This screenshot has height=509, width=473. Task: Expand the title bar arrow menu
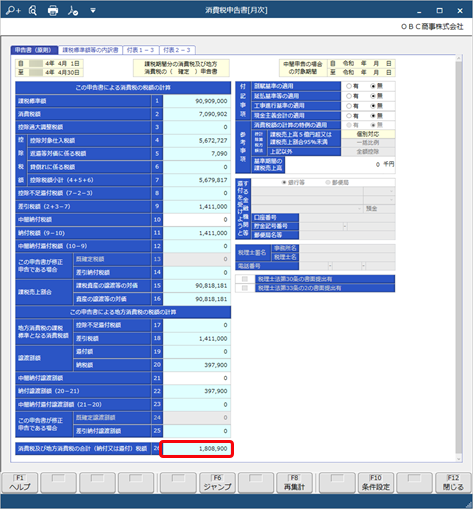pos(93,11)
